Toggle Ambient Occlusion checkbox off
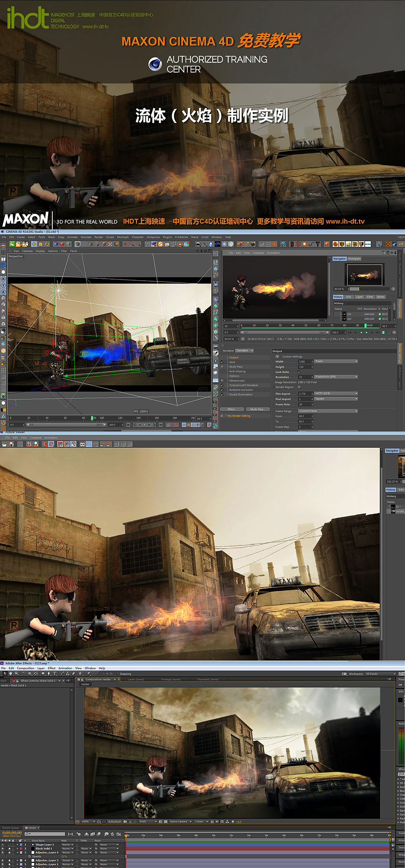Image resolution: width=405 pixels, height=868 pixels. [222, 390]
